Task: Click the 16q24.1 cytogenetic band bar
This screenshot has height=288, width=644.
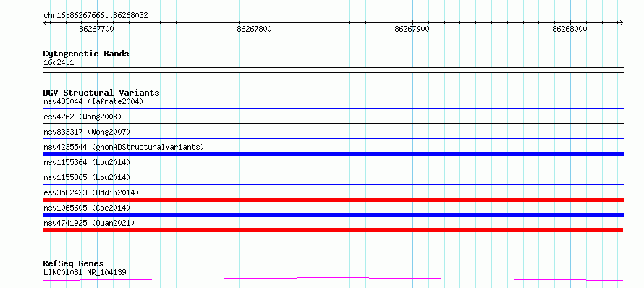Action: [x=333, y=70]
